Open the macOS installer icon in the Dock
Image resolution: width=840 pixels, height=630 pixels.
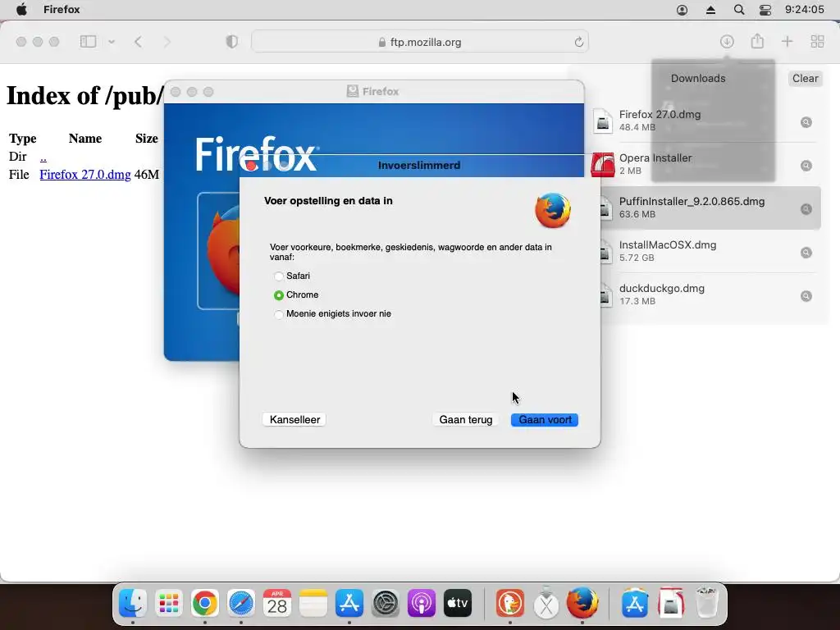pos(546,603)
